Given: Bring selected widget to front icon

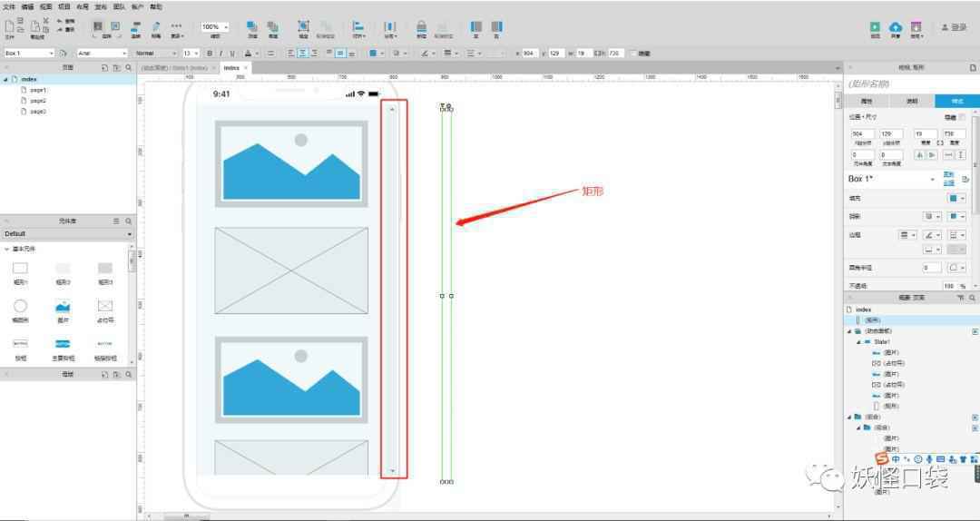Looking at the screenshot, I should (x=252, y=26).
